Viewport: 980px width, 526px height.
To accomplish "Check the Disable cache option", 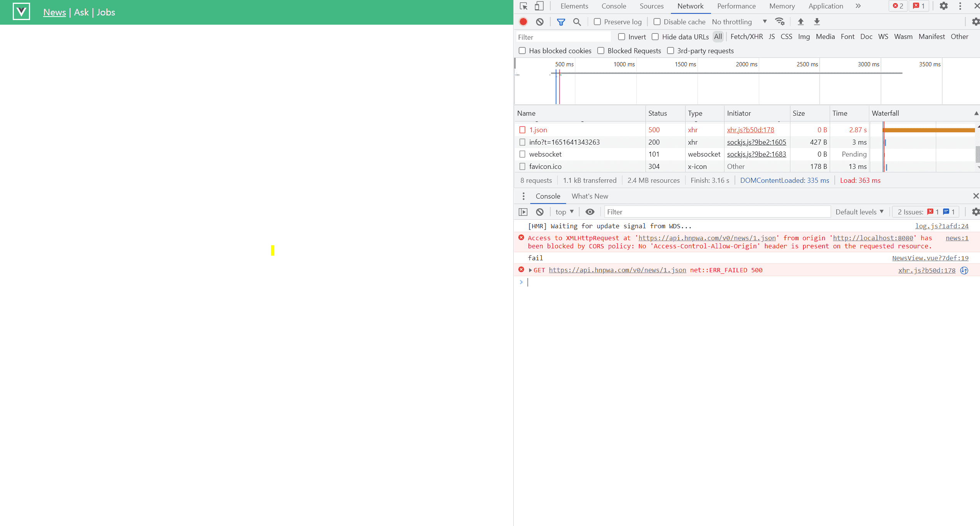I will pyautogui.click(x=657, y=22).
